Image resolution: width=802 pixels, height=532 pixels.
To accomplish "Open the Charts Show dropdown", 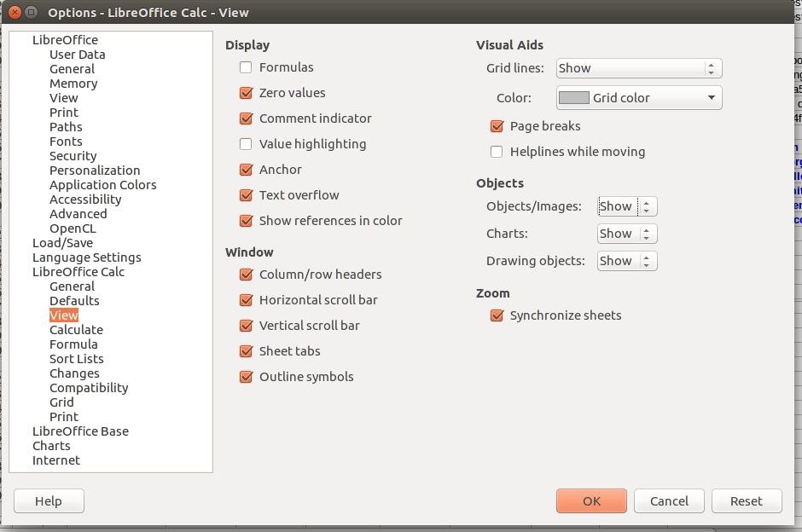I will 627,234.
